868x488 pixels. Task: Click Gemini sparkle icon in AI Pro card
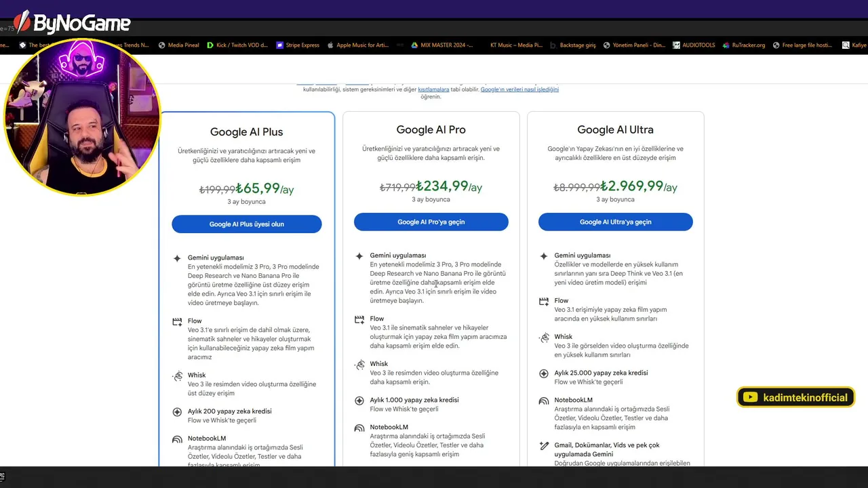click(359, 256)
